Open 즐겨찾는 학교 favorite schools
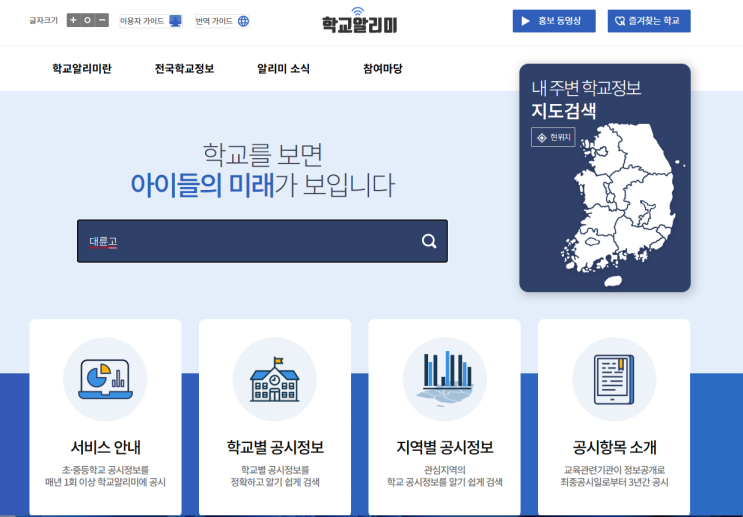This screenshot has width=743, height=517. coord(648,21)
